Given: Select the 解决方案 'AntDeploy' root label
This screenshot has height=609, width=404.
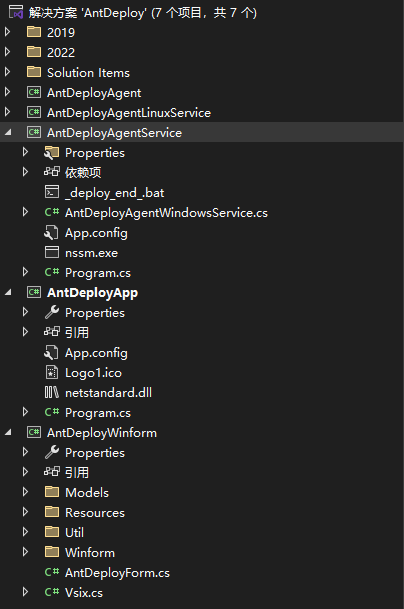Looking at the screenshot, I should 143,13.
